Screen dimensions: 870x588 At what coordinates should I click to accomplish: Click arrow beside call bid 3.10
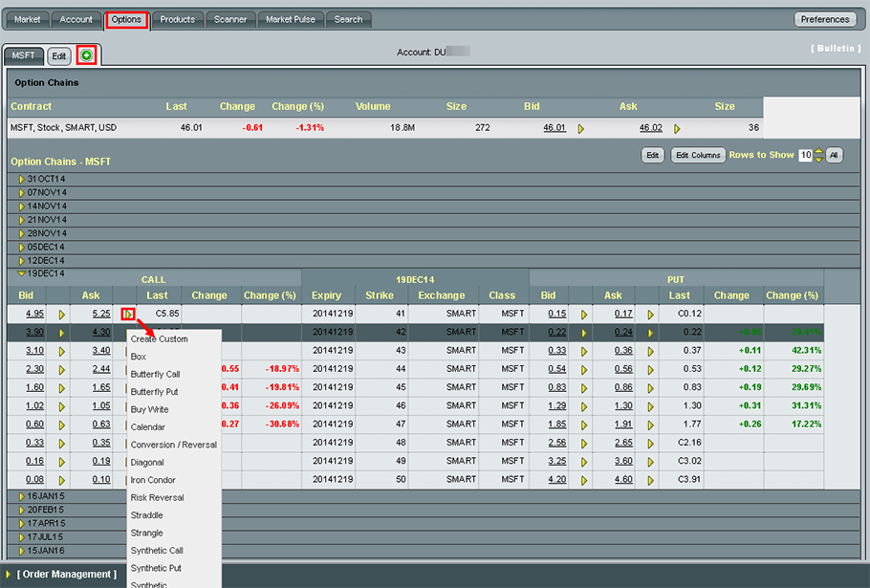pyautogui.click(x=61, y=352)
